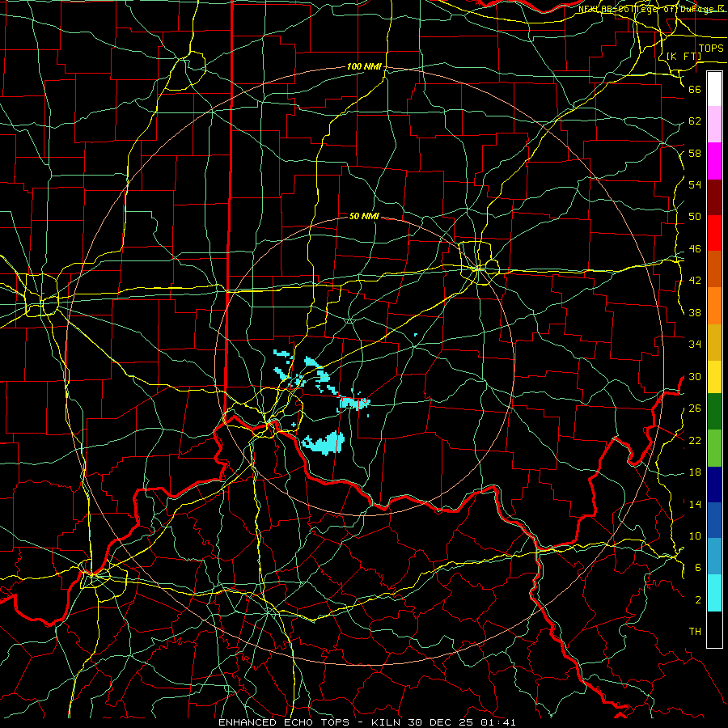Image resolution: width=728 pixels, height=728 pixels.
Task: Select the navy blue legend band
Action: click(x=714, y=485)
